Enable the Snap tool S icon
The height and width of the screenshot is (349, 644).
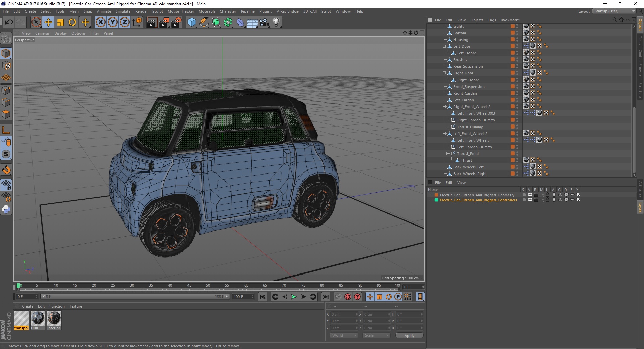(6, 154)
